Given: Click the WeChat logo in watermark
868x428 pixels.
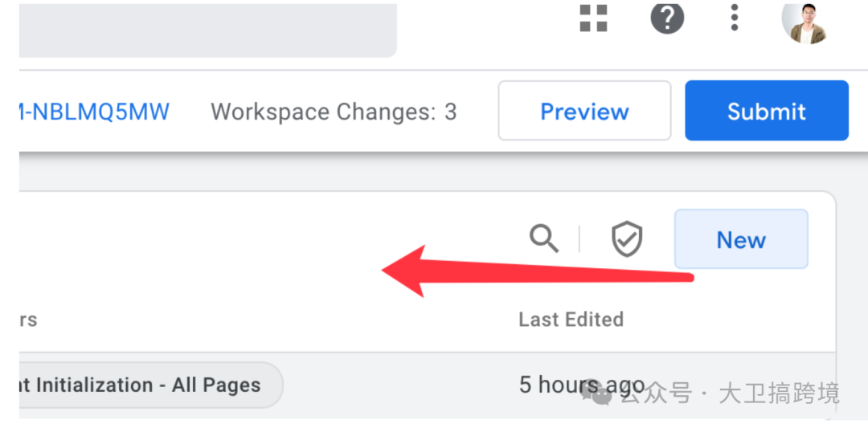Looking at the screenshot, I should [596, 393].
